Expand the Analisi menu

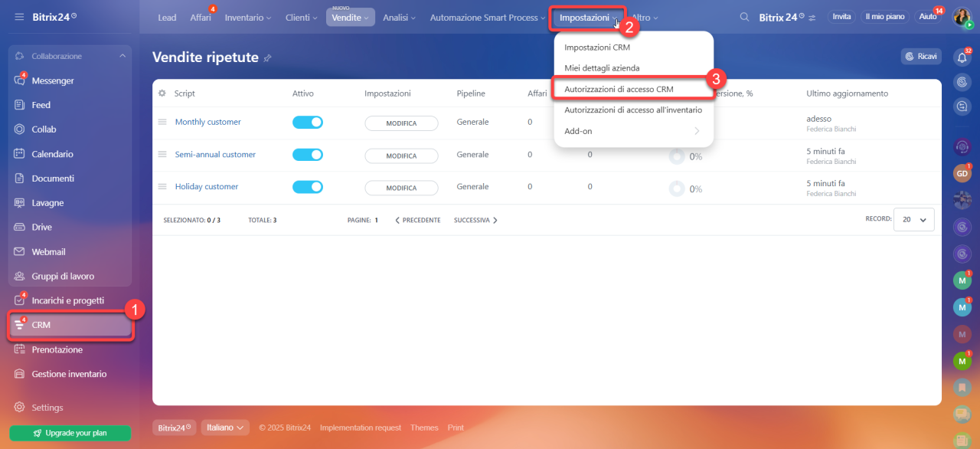pyautogui.click(x=400, y=17)
